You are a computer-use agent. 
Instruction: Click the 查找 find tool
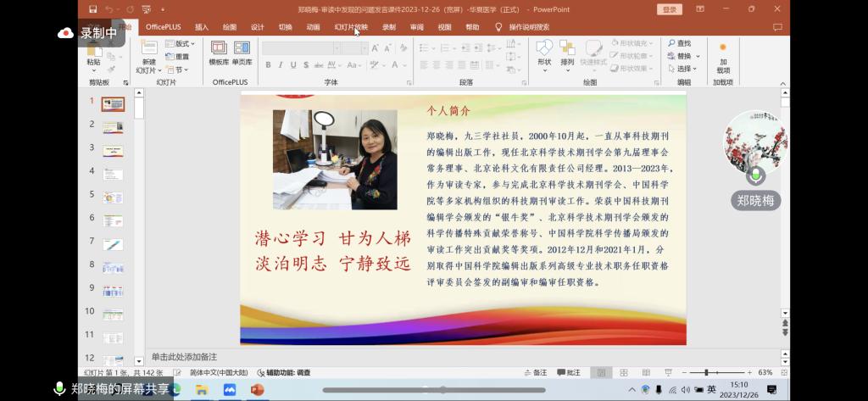[x=680, y=43]
